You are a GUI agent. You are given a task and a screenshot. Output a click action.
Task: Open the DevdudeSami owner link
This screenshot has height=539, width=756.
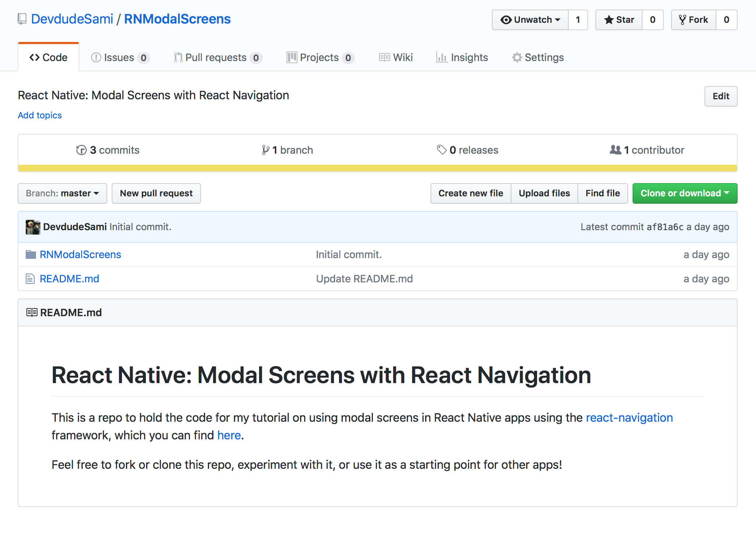72,19
